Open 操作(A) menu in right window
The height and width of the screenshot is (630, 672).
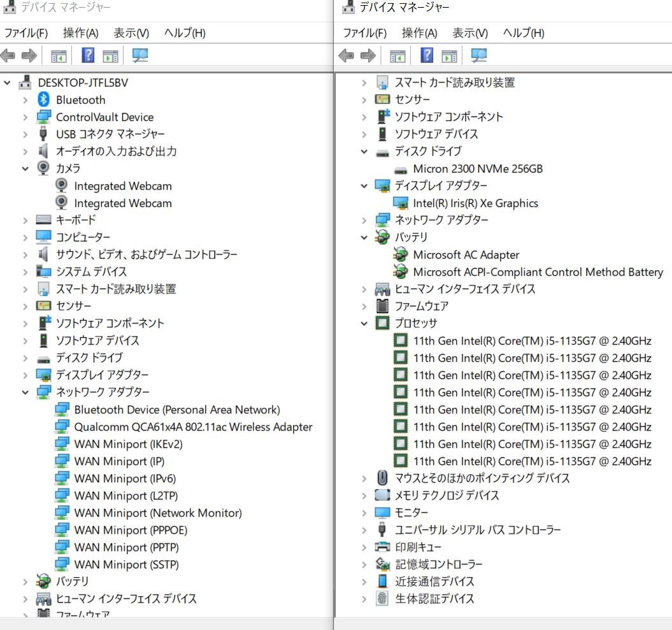420,33
